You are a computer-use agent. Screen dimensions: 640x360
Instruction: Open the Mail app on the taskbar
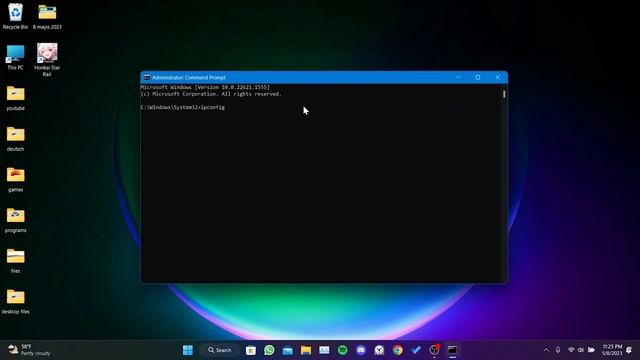[x=288, y=350]
